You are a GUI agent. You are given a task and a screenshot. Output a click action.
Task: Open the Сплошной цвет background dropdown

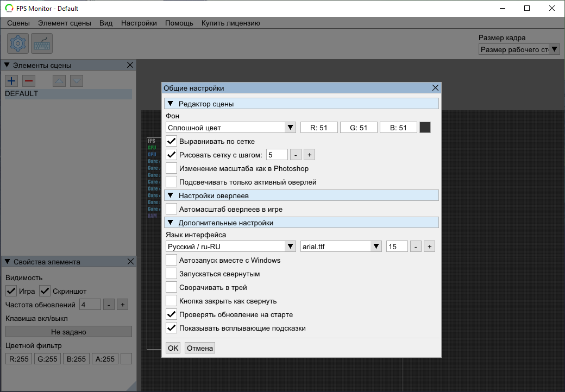point(230,128)
